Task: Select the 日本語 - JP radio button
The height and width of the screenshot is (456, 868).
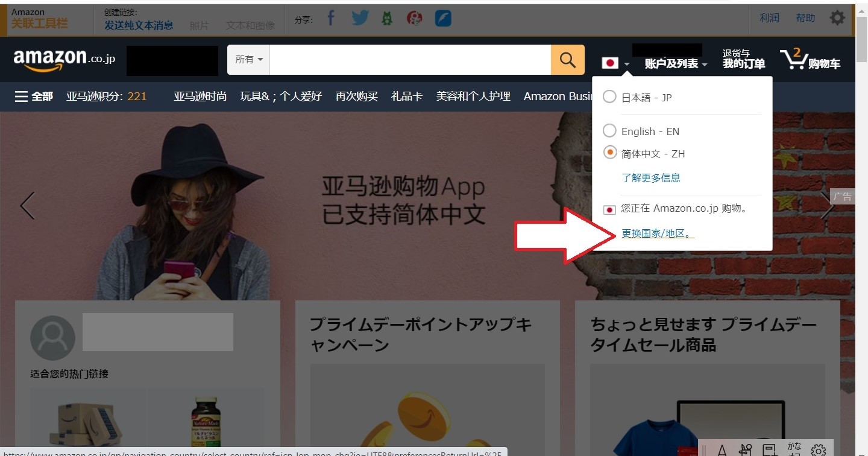Action: (x=610, y=97)
